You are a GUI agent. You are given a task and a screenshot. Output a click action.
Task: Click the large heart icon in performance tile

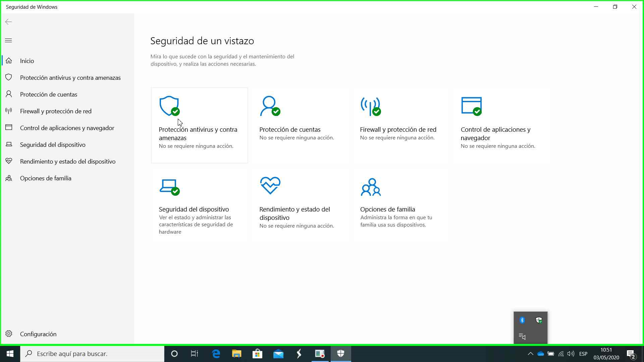270,185
